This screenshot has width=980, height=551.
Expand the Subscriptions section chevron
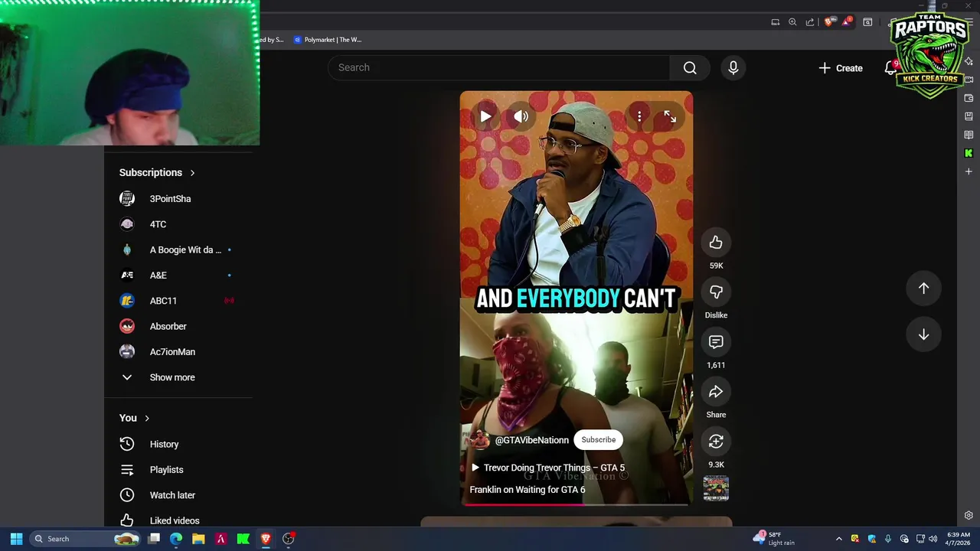(192, 173)
